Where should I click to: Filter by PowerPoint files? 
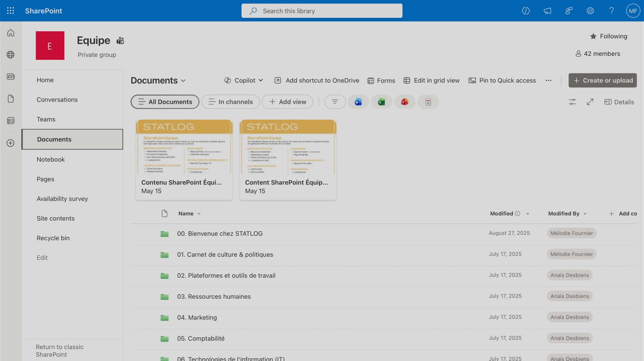pos(405,102)
